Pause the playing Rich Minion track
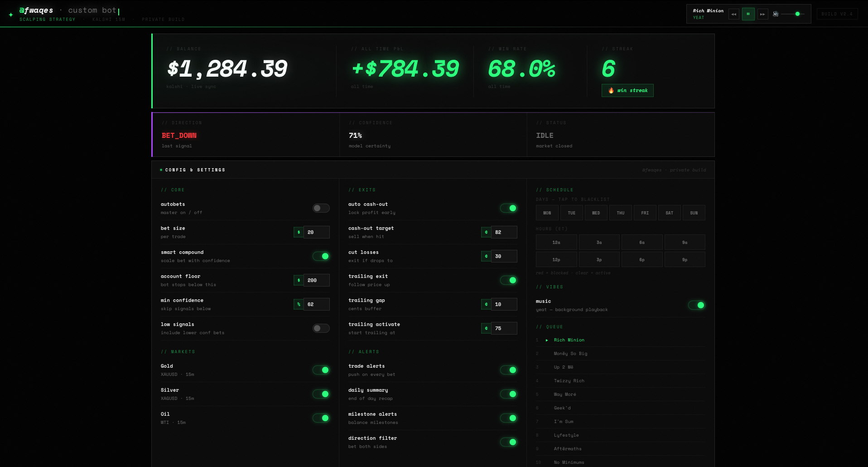Viewport: 868px width, 467px height. click(748, 14)
